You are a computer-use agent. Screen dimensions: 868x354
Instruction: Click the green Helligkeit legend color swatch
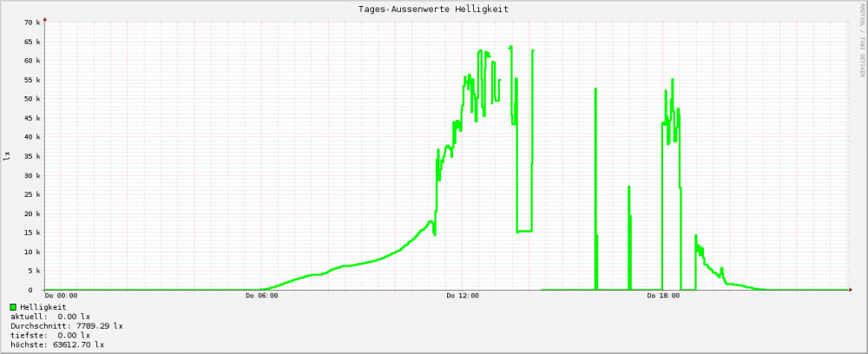point(13,307)
